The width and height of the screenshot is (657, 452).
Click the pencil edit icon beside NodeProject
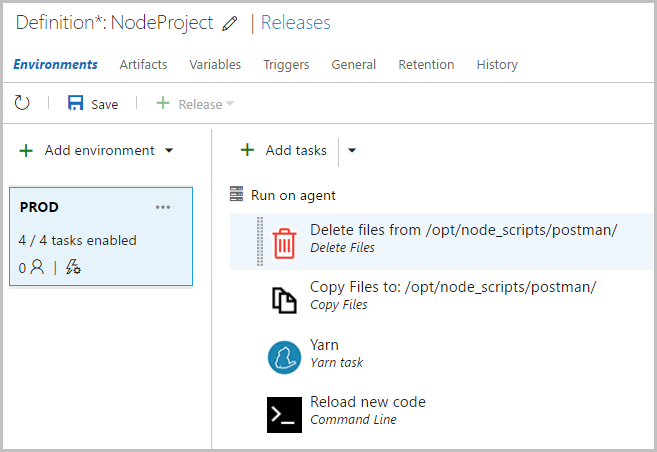click(x=231, y=23)
